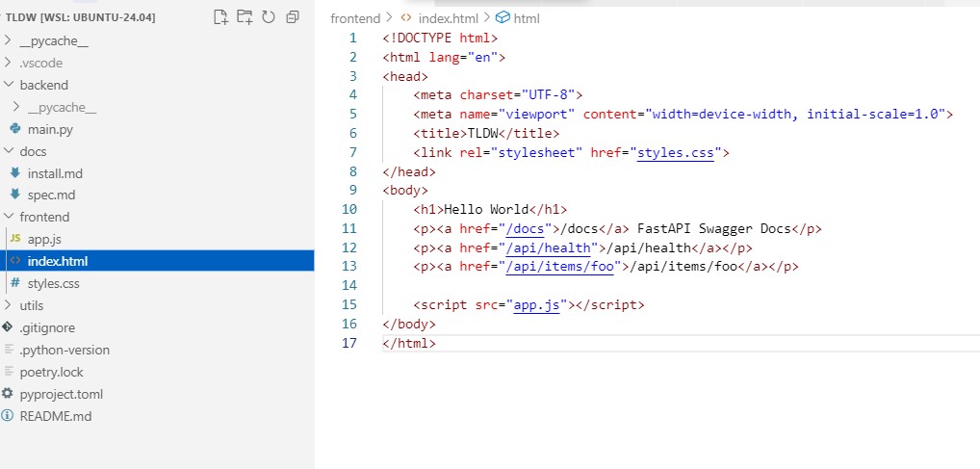Click line number 10 in the gutter
Image resolution: width=980 pixels, height=469 pixels.
pos(349,209)
